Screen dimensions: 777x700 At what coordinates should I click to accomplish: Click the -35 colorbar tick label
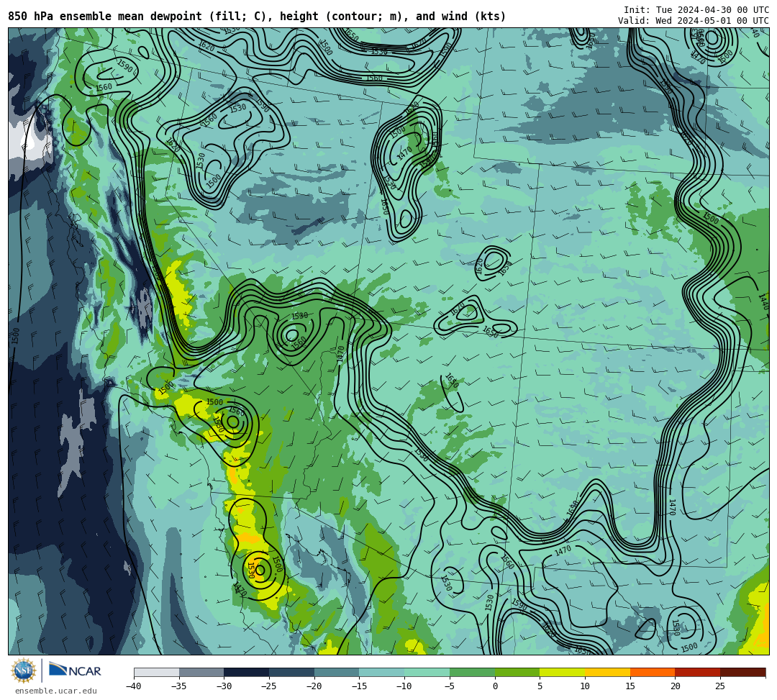pos(179,686)
